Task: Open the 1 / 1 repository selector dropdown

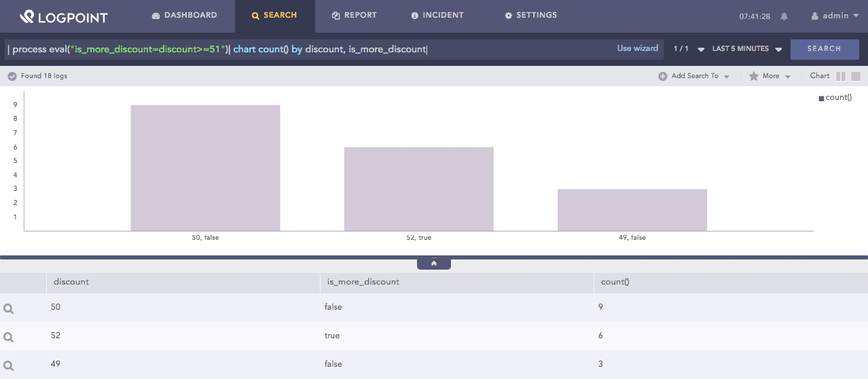Action: click(x=688, y=49)
